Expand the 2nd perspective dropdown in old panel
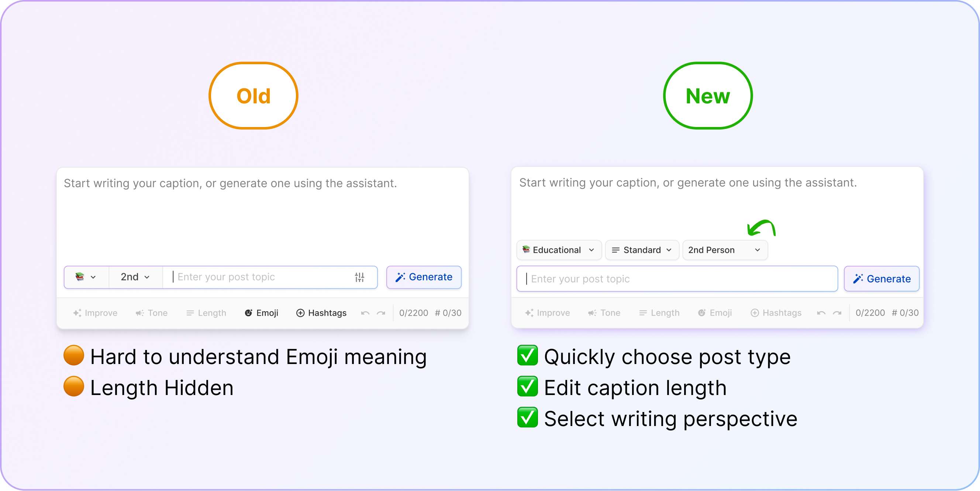Image resolution: width=980 pixels, height=491 pixels. pyautogui.click(x=135, y=277)
